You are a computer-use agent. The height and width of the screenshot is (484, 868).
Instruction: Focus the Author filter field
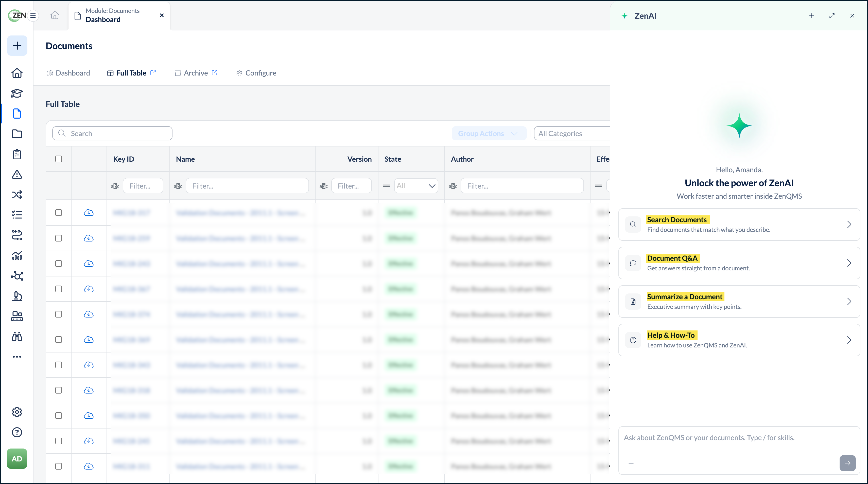point(522,186)
